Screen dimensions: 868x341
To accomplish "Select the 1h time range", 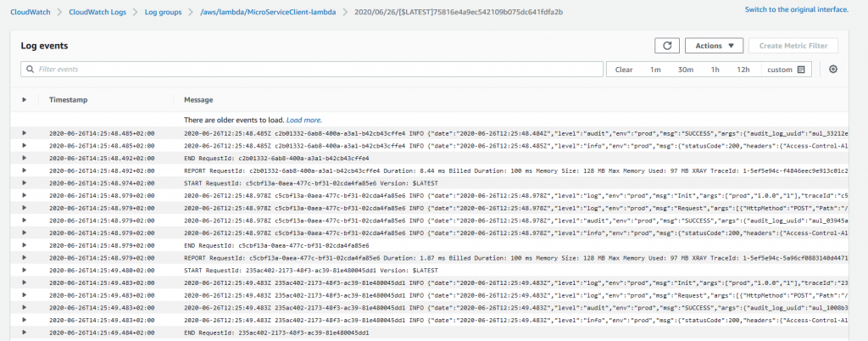I will pyautogui.click(x=715, y=70).
